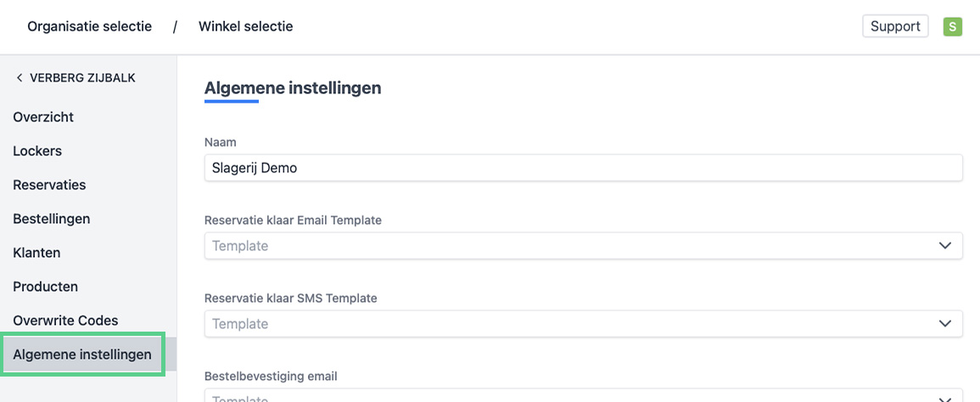Open Lockers in the sidebar
This screenshot has width=980, height=402.
pos(37,151)
